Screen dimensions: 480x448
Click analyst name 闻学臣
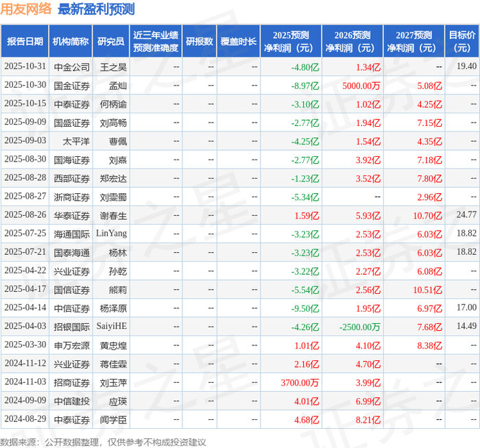tap(113, 420)
